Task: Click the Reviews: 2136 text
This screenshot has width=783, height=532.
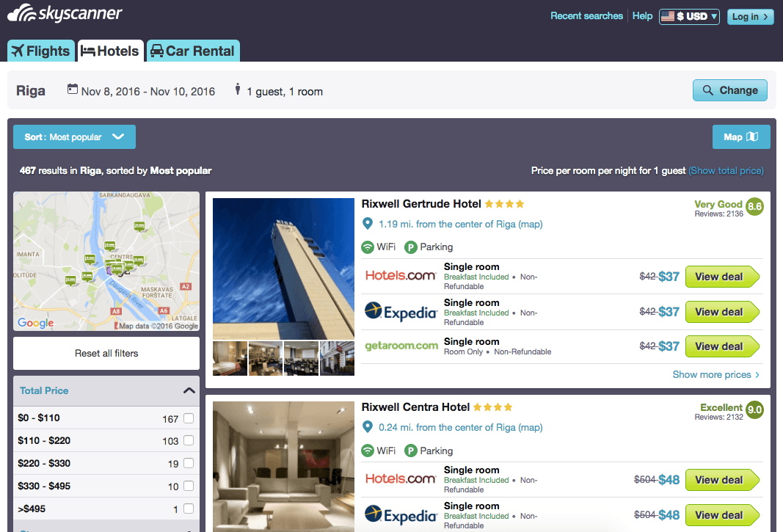Action: [x=718, y=214]
